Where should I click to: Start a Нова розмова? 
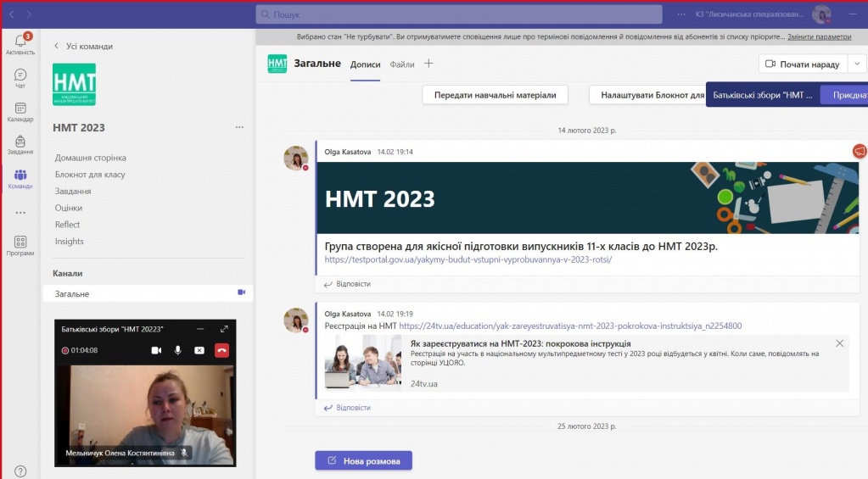363,460
